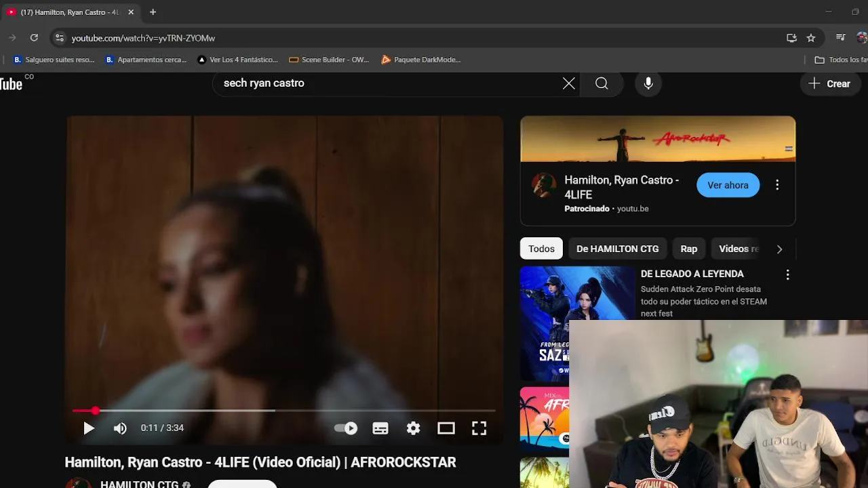Open the Apartamentos cerca bookmark

[146, 60]
